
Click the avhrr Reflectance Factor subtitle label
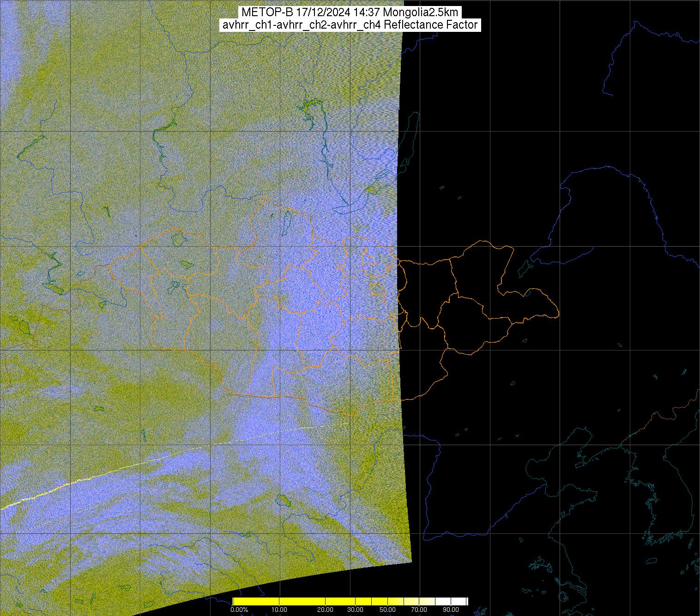point(350,25)
